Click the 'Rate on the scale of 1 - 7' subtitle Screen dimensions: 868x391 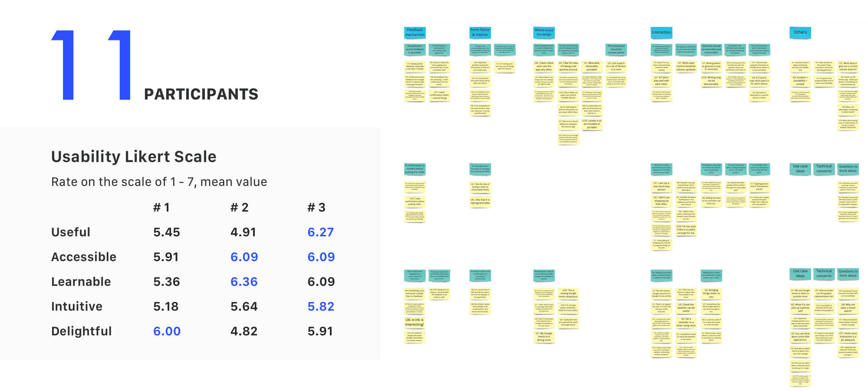pos(159,182)
